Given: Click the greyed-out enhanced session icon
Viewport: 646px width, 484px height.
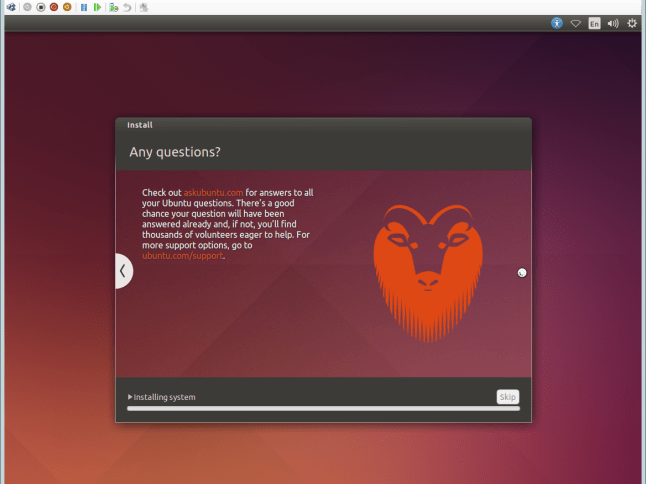Looking at the screenshot, I should click(143, 7).
